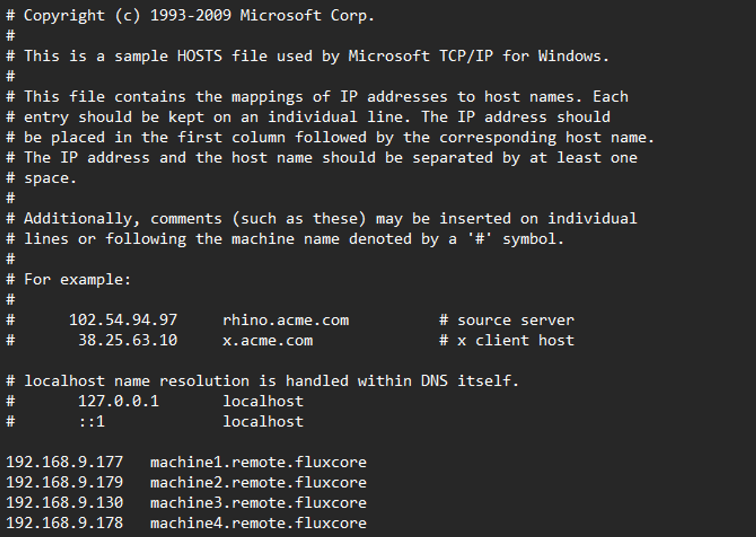
Task: Click the word "Additionally" in the comments
Action: point(78,219)
